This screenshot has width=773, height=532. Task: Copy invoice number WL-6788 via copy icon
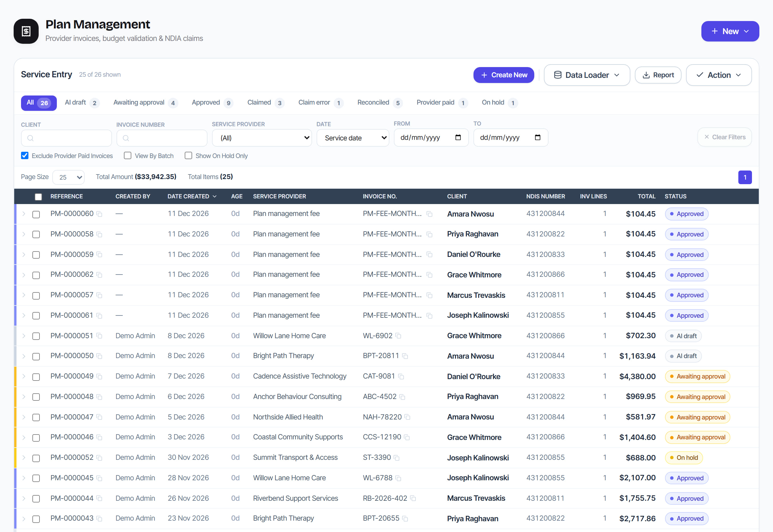click(398, 478)
